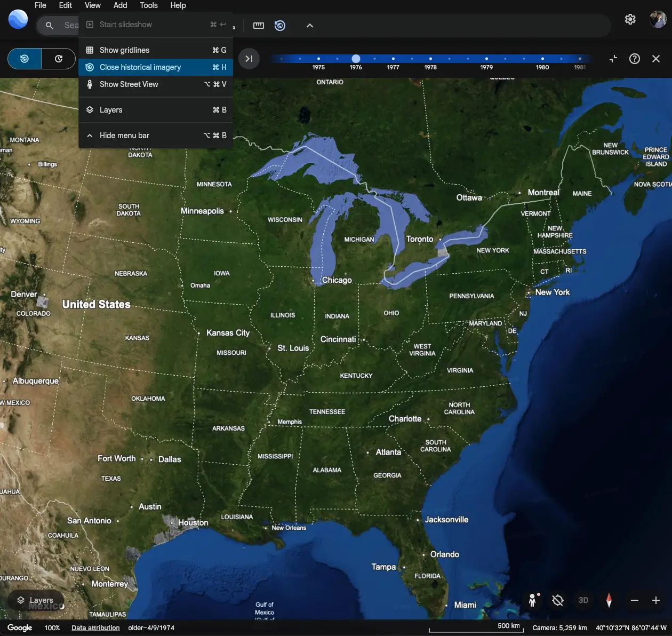Open Google Earth settings gear

(630, 19)
